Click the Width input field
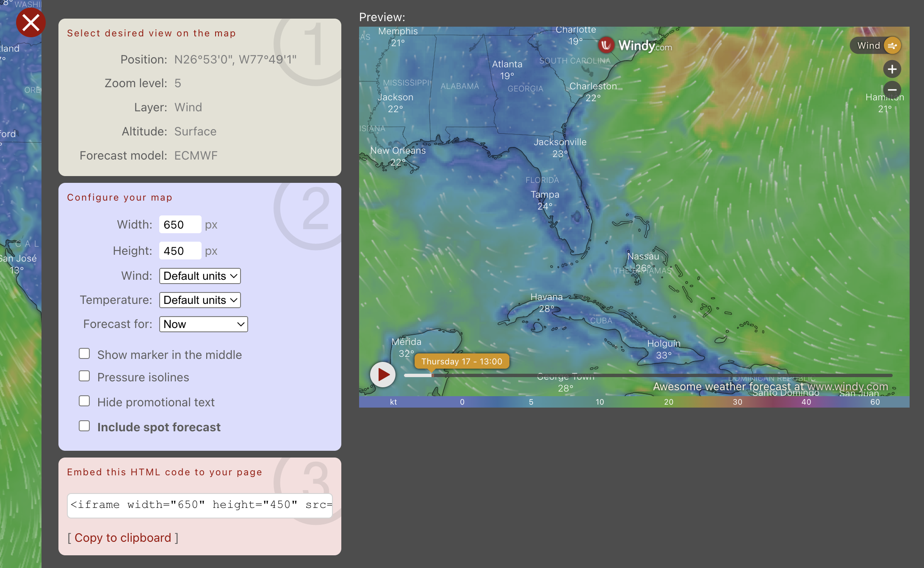The image size is (924, 568). 180,225
